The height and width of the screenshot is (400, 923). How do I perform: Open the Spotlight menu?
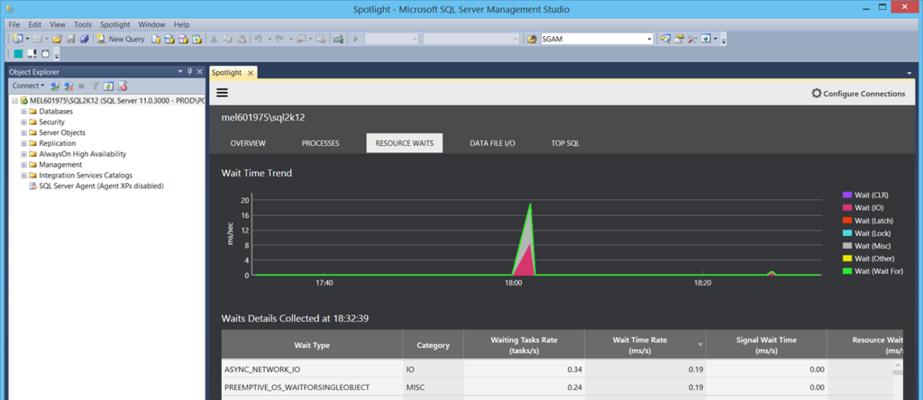(x=115, y=25)
